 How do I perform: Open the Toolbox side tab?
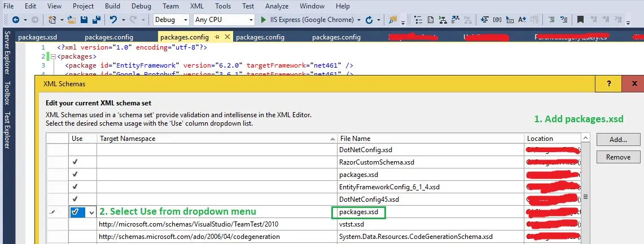(x=7, y=92)
